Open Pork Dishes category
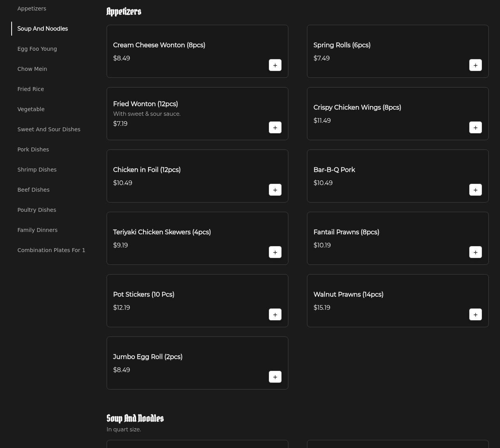 [x=33, y=149]
